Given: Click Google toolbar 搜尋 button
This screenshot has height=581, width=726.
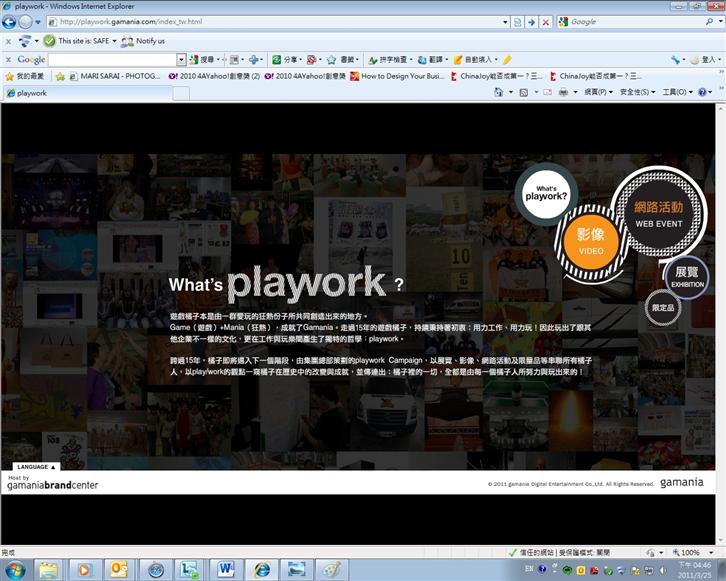Looking at the screenshot, I should pyautogui.click(x=202, y=60).
